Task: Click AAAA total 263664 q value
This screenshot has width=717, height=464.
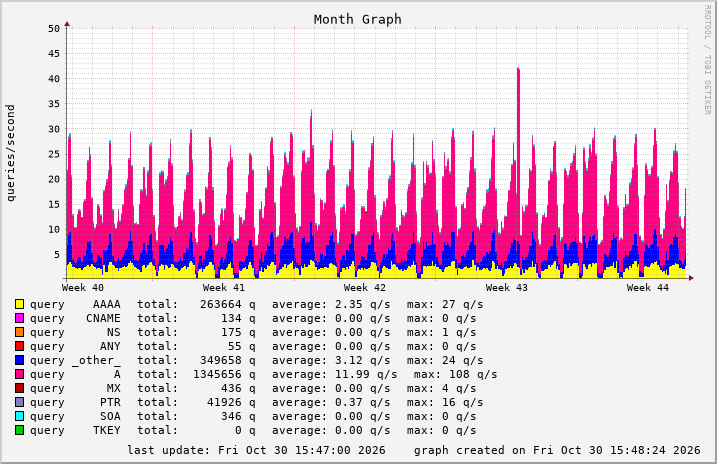Action: point(228,304)
